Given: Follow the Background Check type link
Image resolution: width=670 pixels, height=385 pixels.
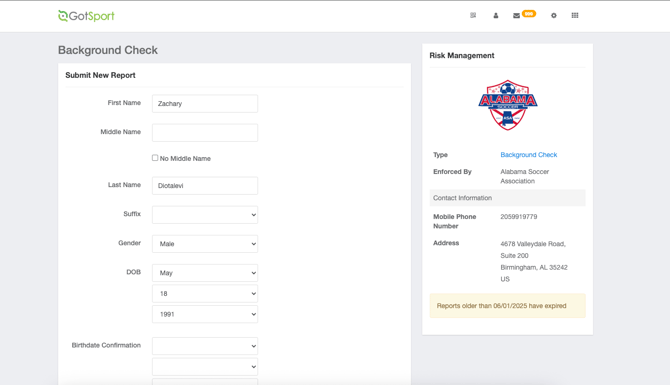Looking at the screenshot, I should click(529, 155).
